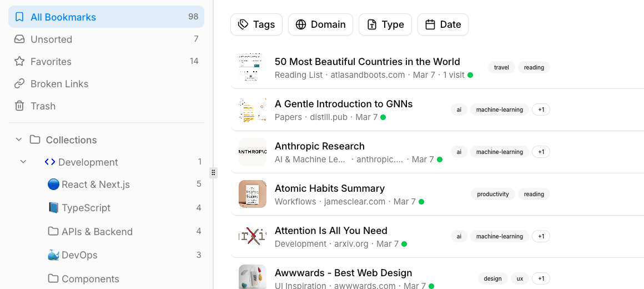Go to the Unsorted section
Image resolution: width=644 pixels, height=289 pixels.
tap(107, 39)
